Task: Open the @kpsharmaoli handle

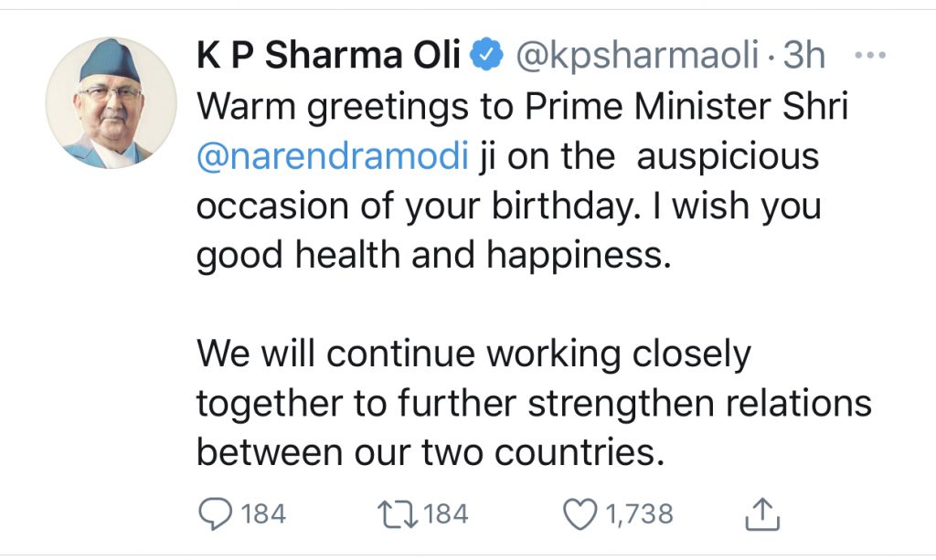Action: coord(637,57)
